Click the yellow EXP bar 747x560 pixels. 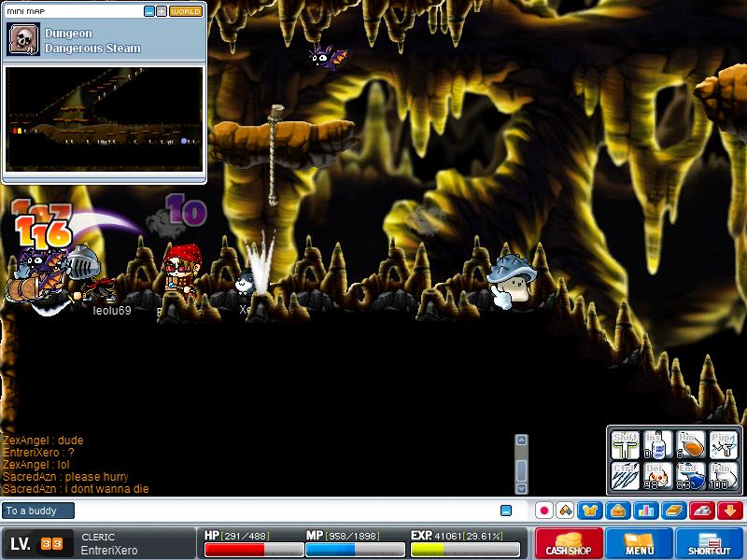(x=464, y=550)
